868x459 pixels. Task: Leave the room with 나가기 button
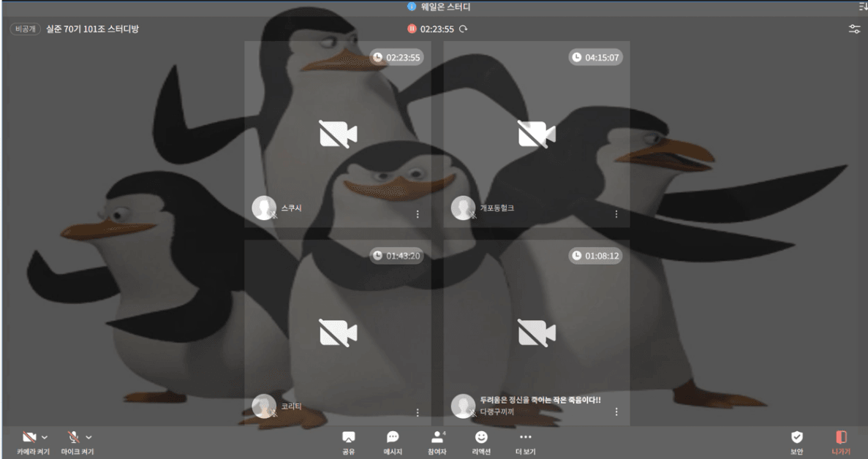tap(841, 442)
